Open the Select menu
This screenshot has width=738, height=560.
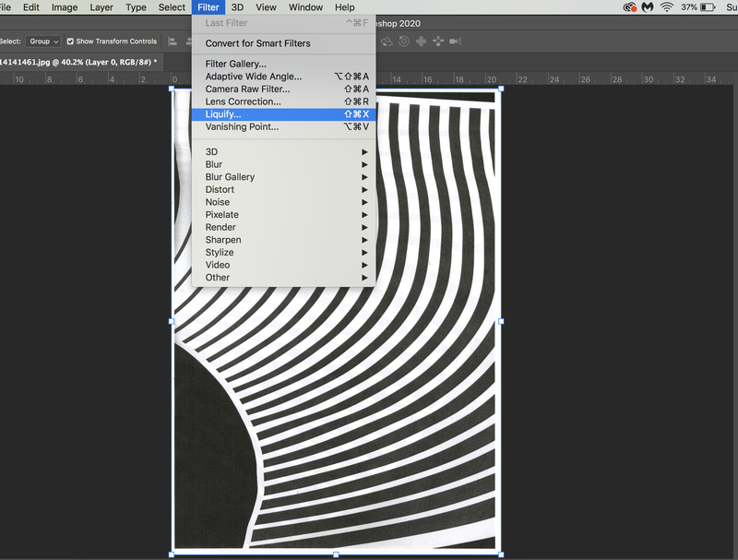172,7
